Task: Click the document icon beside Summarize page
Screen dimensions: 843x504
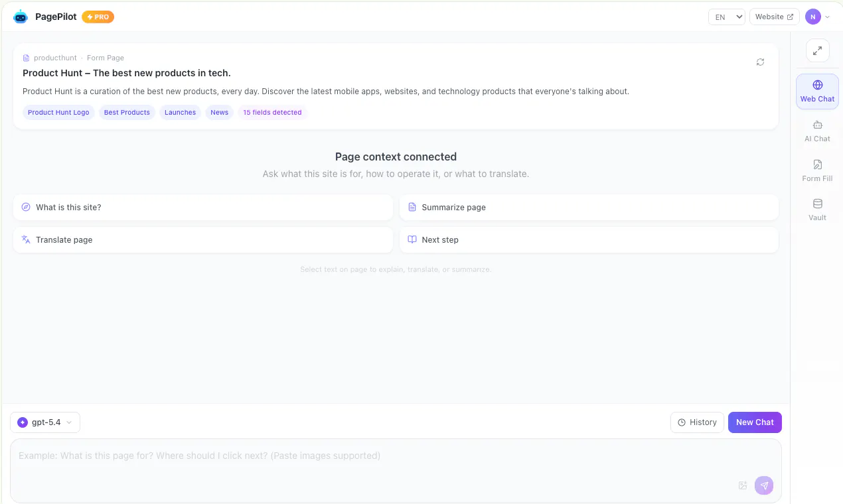Action: (x=412, y=207)
